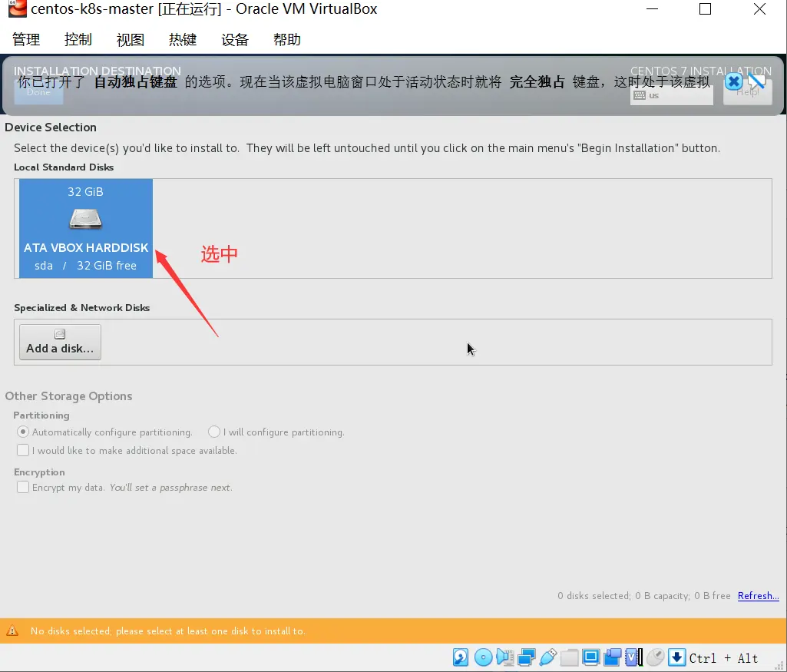Click the network adapters status icon
Image resolution: width=787 pixels, height=672 pixels.
[x=527, y=657]
